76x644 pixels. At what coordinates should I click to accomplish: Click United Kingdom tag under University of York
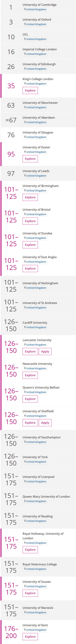[x=35, y=462]
